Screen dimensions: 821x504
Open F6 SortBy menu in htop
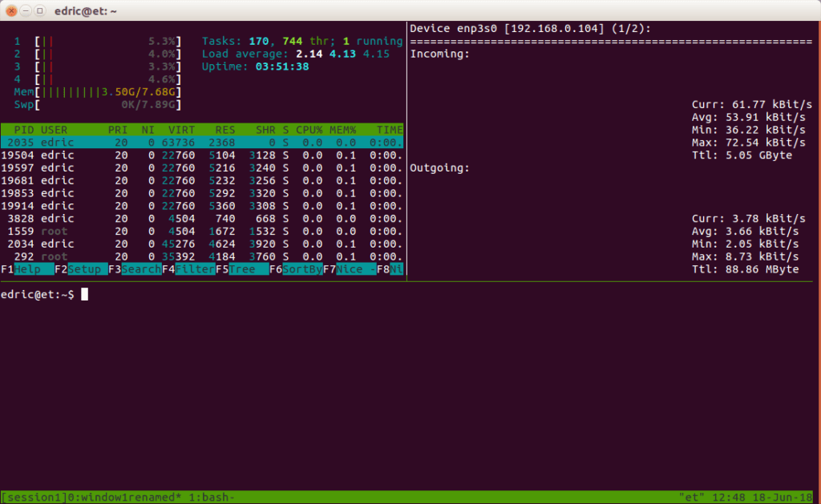297,269
